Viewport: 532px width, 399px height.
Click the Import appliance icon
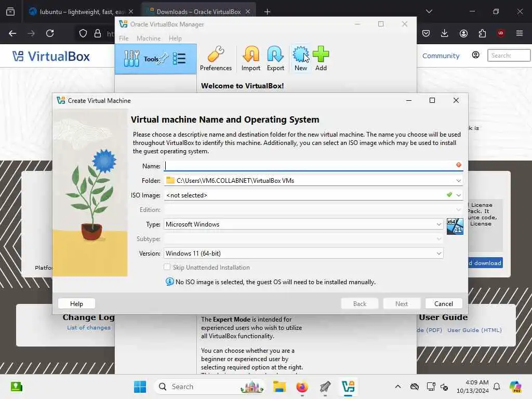pyautogui.click(x=251, y=58)
